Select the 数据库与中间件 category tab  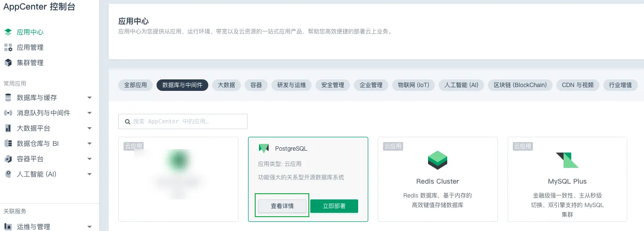pyautogui.click(x=182, y=85)
